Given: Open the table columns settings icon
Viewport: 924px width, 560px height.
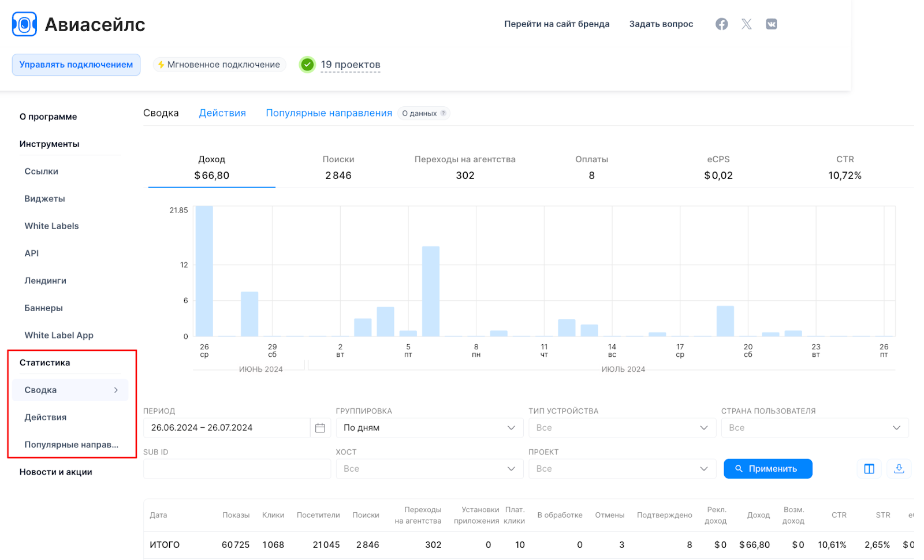Looking at the screenshot, I should click(869, 469).
